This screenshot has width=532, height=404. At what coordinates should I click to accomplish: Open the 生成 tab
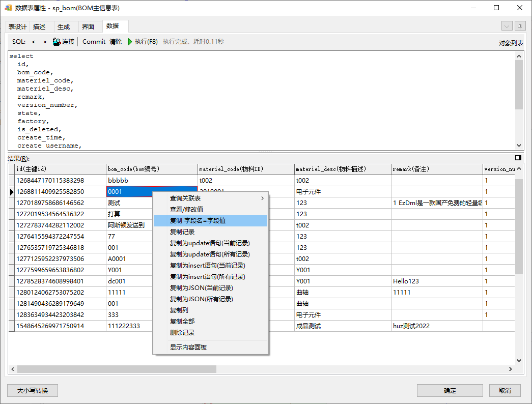click(x=64, y=27)
